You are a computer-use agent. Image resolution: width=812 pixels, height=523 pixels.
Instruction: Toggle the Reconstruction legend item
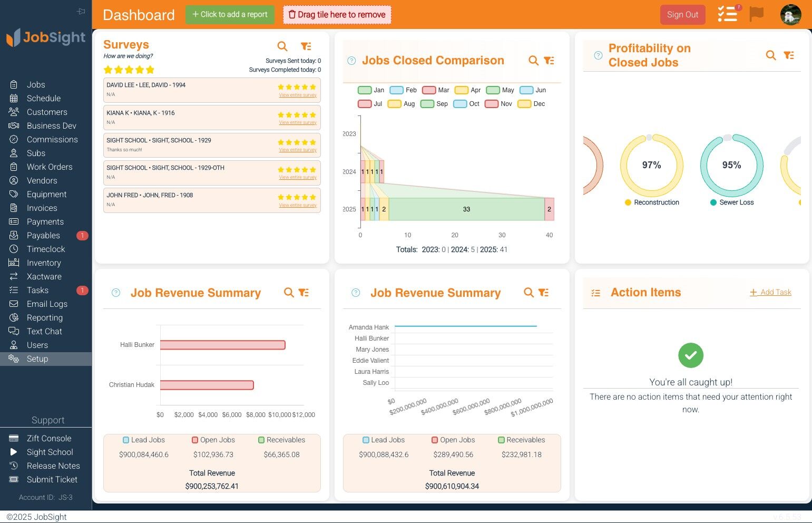point(652,202)
